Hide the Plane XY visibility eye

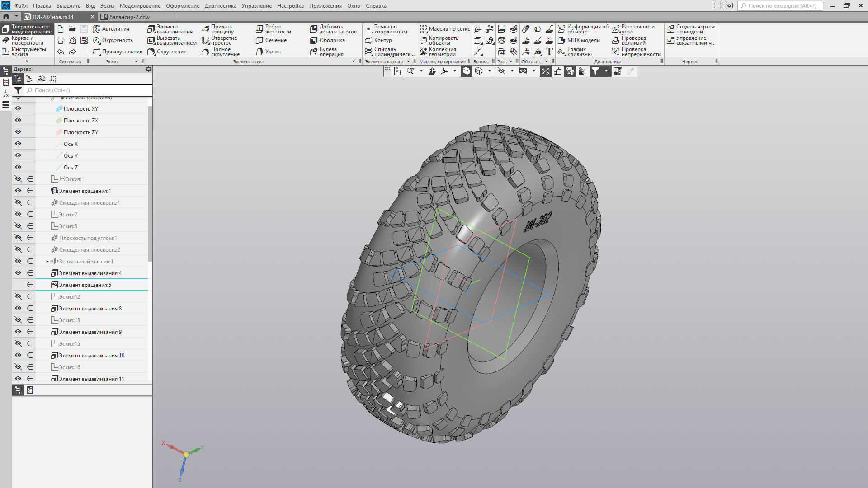(x=18, y=108)
